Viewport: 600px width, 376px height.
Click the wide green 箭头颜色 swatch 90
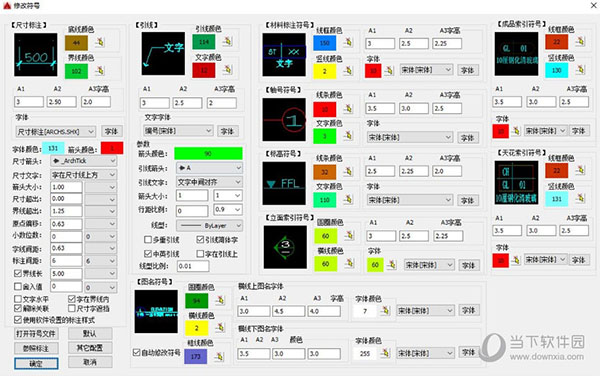(x=208, y=153)
